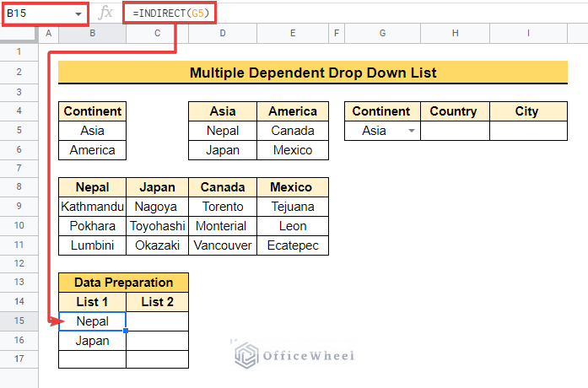Image resolution: width=588 pixels, height=388 pixels.
Task: Select the Kathmandu cell
Action: 92,207
